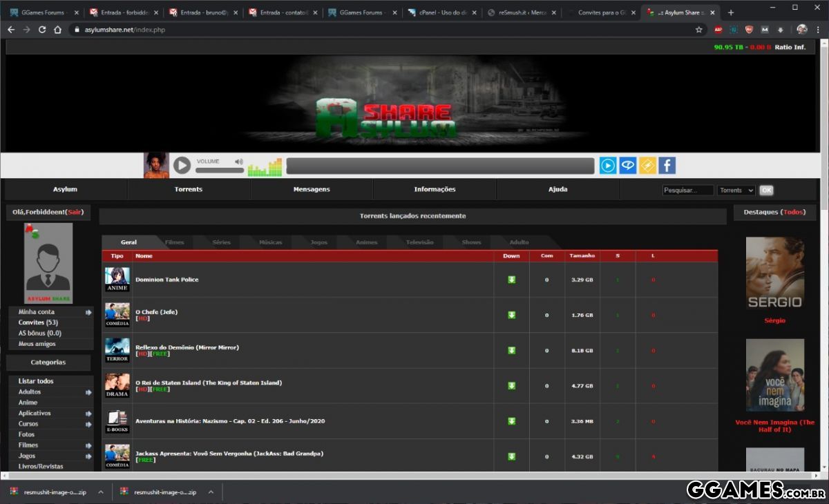Click the Facebook icon in player bar
Screen dimensions: 829x504
tap(667, 166)
